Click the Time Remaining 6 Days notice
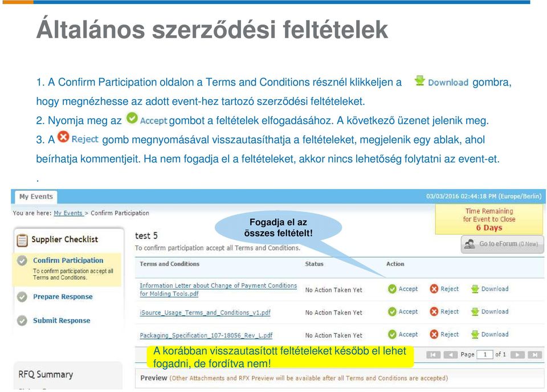The image size is (547, 392). [x=489, y=219]
